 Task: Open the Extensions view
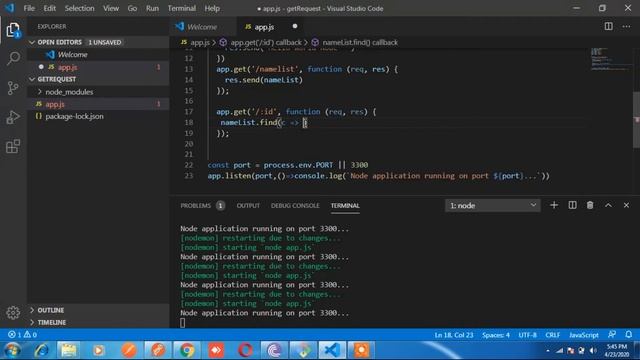click(13, 146)
